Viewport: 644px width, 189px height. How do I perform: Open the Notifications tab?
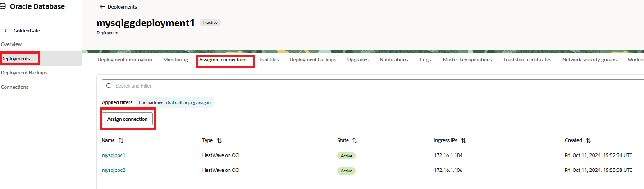(x=393, y=60)
